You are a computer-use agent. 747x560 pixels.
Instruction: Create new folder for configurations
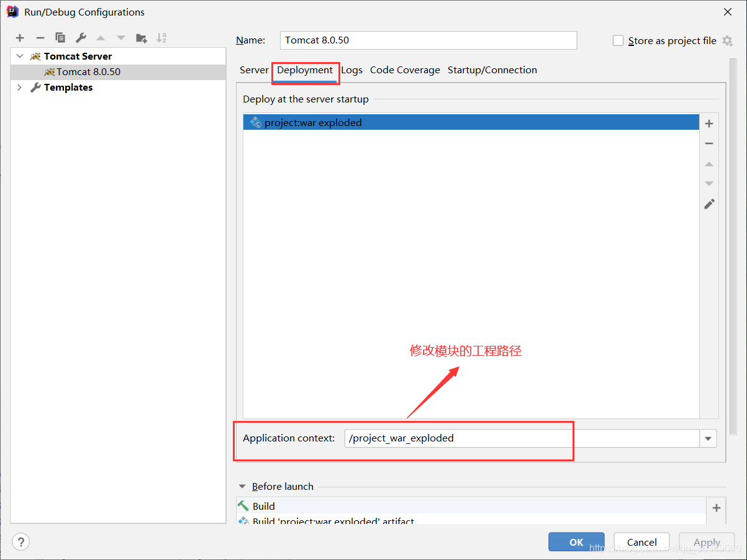(x=142, y=38)
